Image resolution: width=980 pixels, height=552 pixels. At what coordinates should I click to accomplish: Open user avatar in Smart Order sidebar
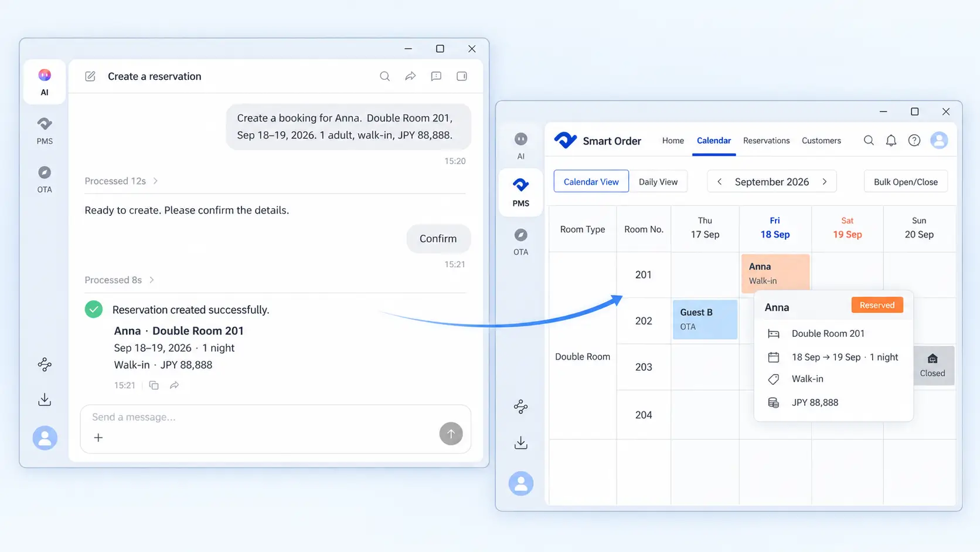(520, 483)
